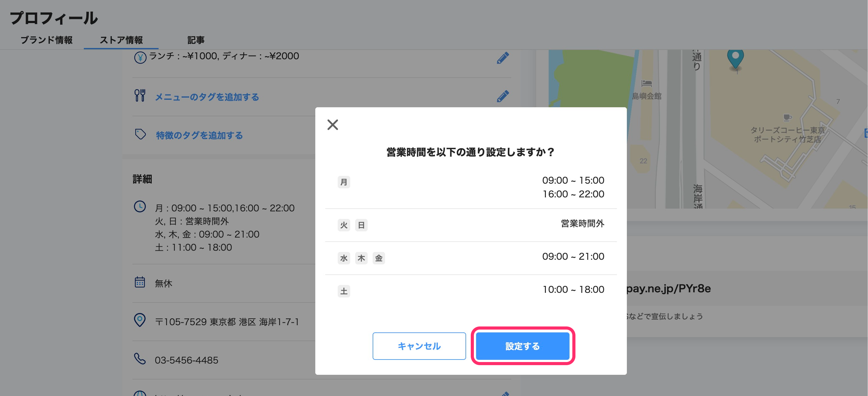This screenshot has width=868, height=396.
Task: Click the phone icon beside 03-5456-4485
Action: (140, 359)
